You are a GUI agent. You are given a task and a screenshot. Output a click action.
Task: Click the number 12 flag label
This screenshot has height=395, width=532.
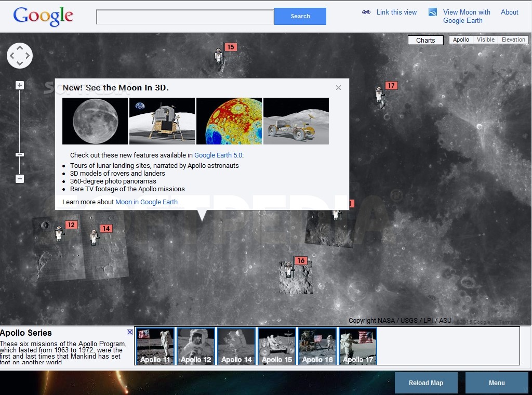71,225
